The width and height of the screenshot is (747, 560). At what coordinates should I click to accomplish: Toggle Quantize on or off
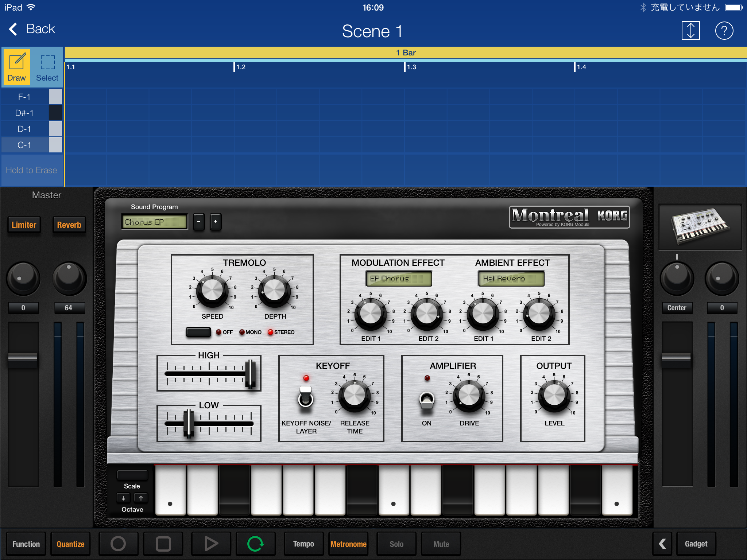70,544
